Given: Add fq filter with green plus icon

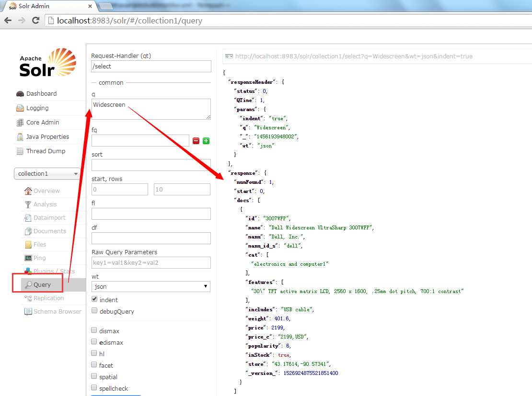Looking at the screenshot, I should (x=206, y=141).
